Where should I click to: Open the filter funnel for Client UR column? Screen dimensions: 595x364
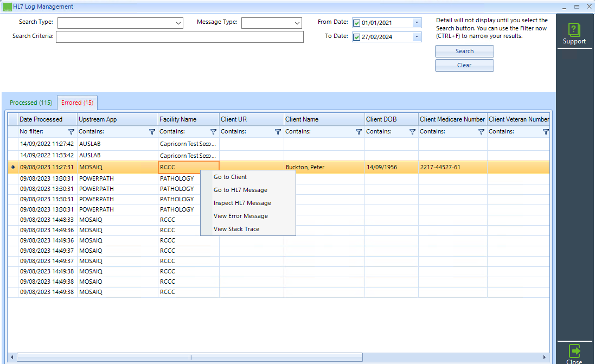point(278,131)
